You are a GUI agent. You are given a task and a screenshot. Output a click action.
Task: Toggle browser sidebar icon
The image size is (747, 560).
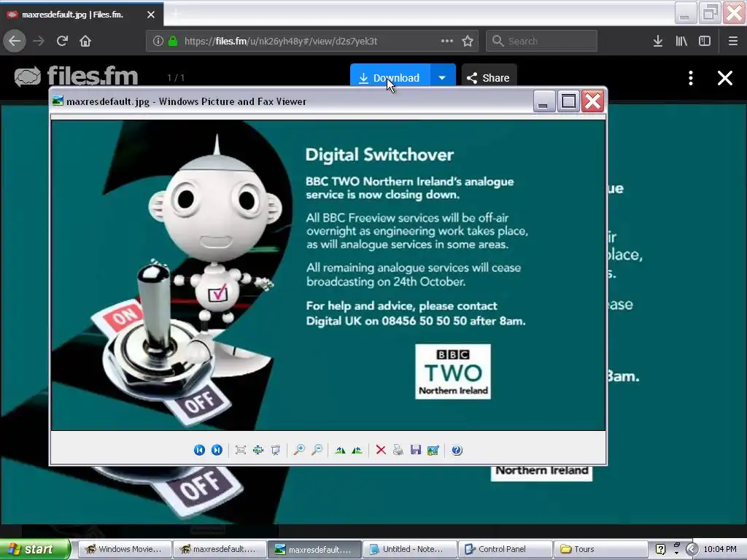tap(705, 41)
